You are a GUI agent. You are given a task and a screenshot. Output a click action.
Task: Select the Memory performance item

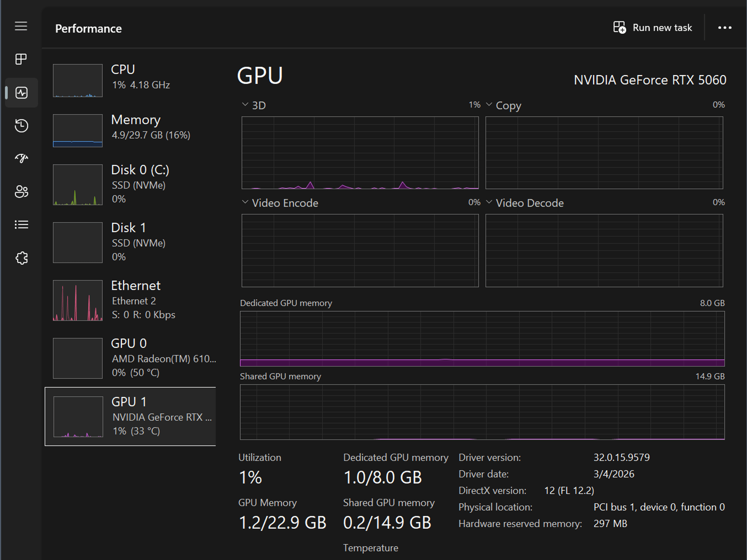point(130,130)
